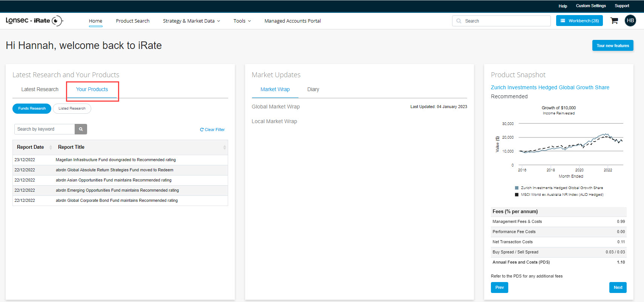Open Help in the top bar
Image resolution: width=644 pixels, height=302 pixels.
click(563, 6)
